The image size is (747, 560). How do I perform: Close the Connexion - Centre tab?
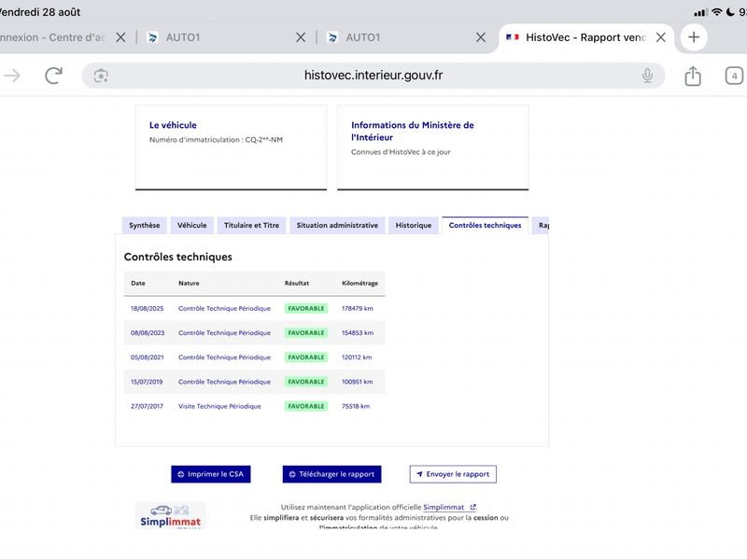pyautogui.click(x=120, y=37)
